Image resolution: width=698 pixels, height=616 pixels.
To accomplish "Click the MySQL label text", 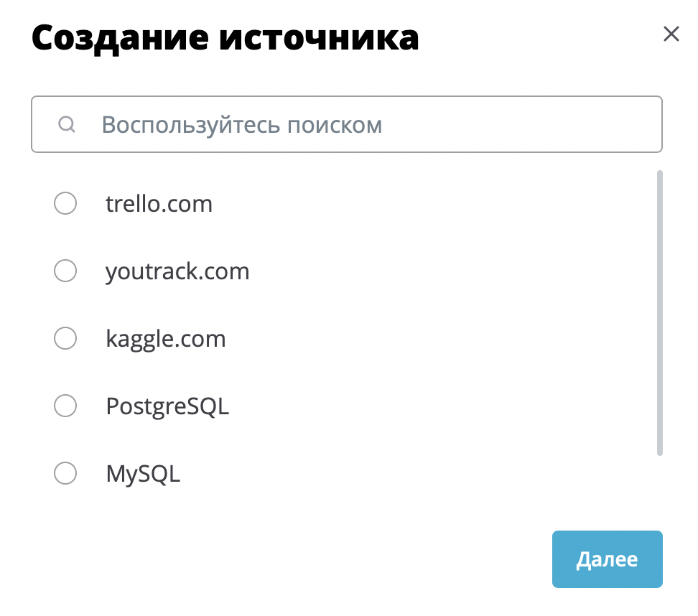I will click(x=143, y=474).
